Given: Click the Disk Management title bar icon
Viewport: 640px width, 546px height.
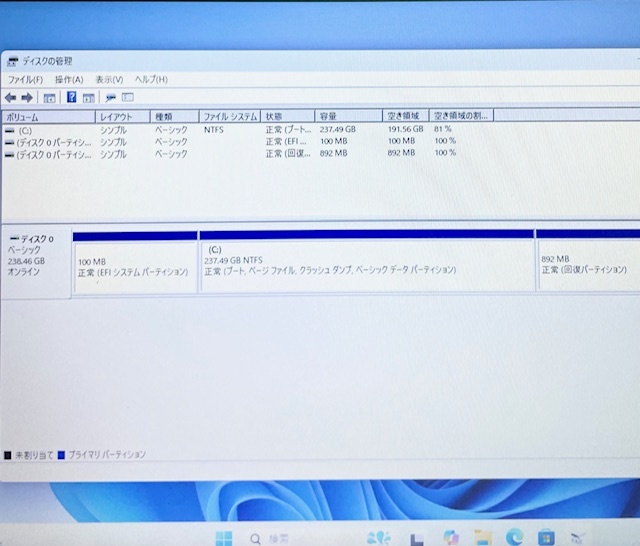Looking at the screenshot, I should click(13, 62).
